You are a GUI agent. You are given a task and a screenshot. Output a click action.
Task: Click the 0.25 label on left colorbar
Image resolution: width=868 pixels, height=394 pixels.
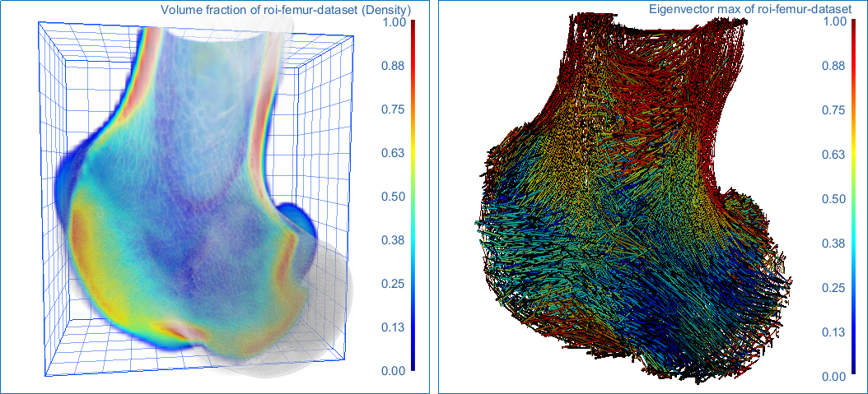[x=392, y=284]
